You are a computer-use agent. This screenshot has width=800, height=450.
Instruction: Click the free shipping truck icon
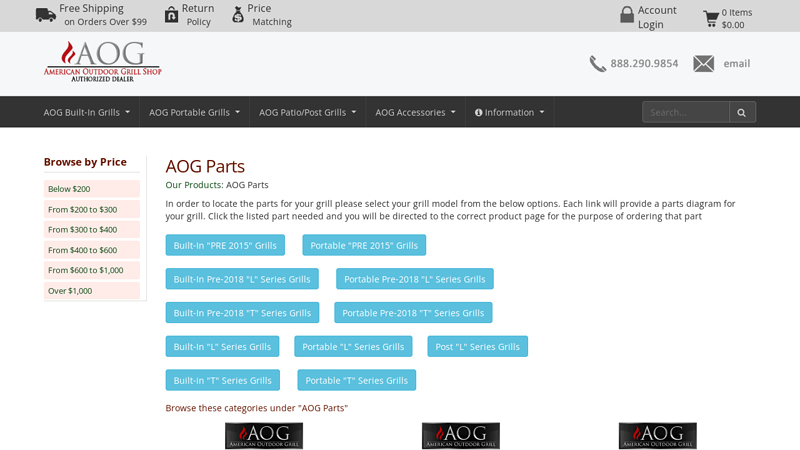point(46,15)
